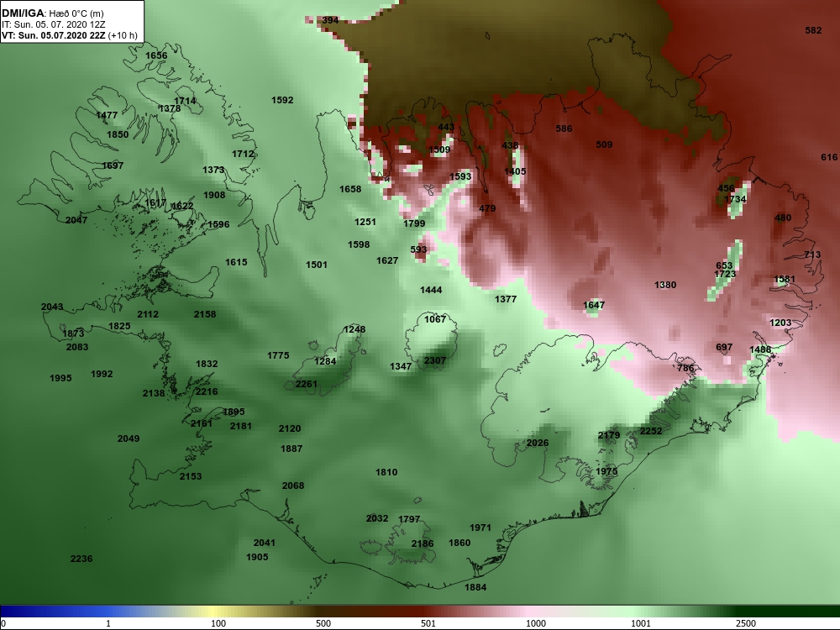
Task: Select the 1850 freezing level value
Action: (118, 134)
